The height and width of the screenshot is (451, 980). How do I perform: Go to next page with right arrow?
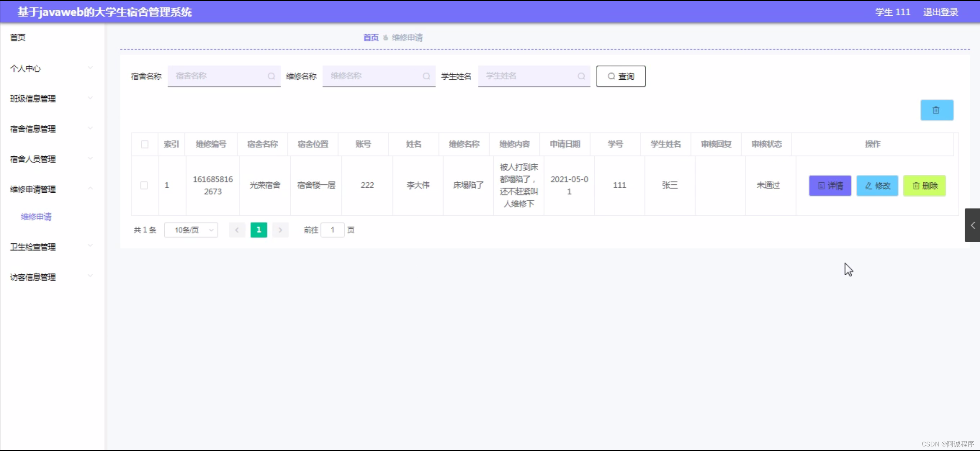pos(280,230)
